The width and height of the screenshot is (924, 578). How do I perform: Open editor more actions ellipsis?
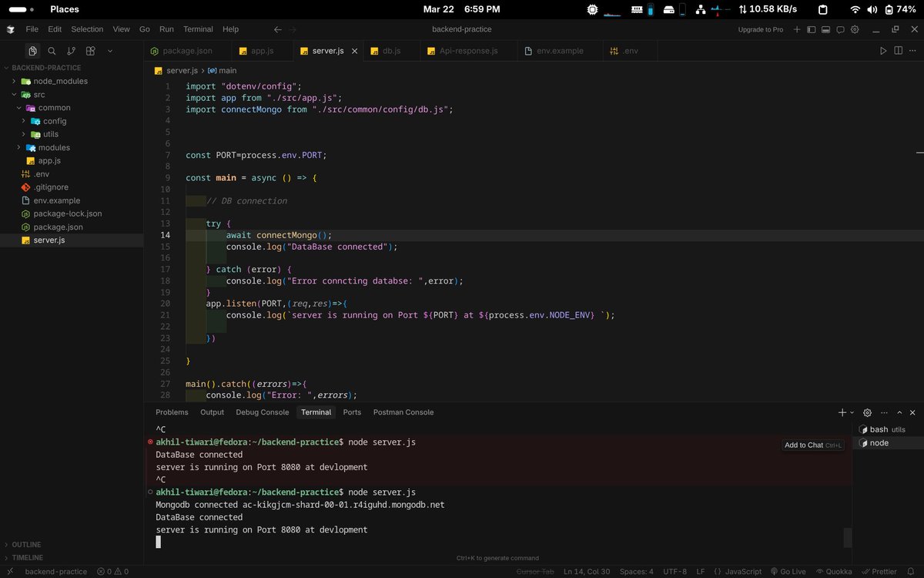(912, 51)
